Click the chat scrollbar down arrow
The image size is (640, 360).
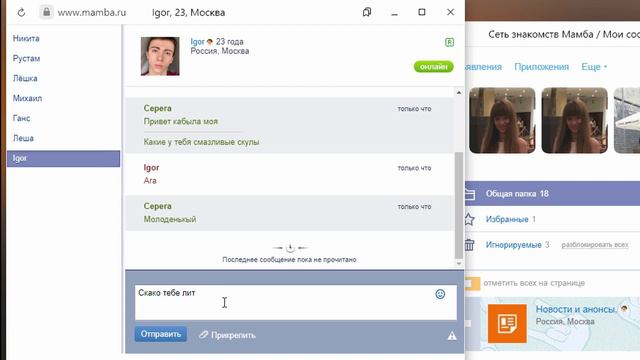(459, 264)
